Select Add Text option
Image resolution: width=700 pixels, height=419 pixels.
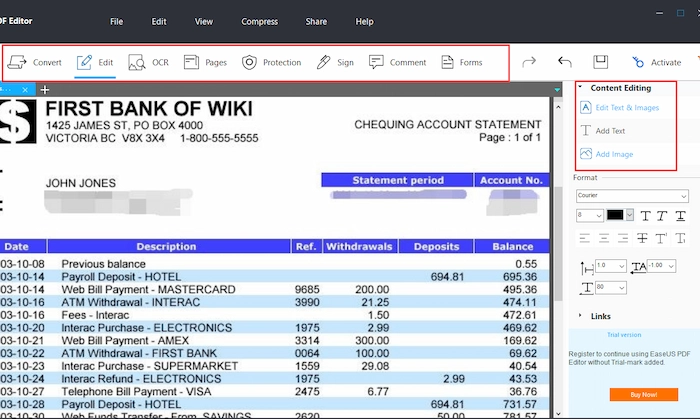click(x=602, y=131)
